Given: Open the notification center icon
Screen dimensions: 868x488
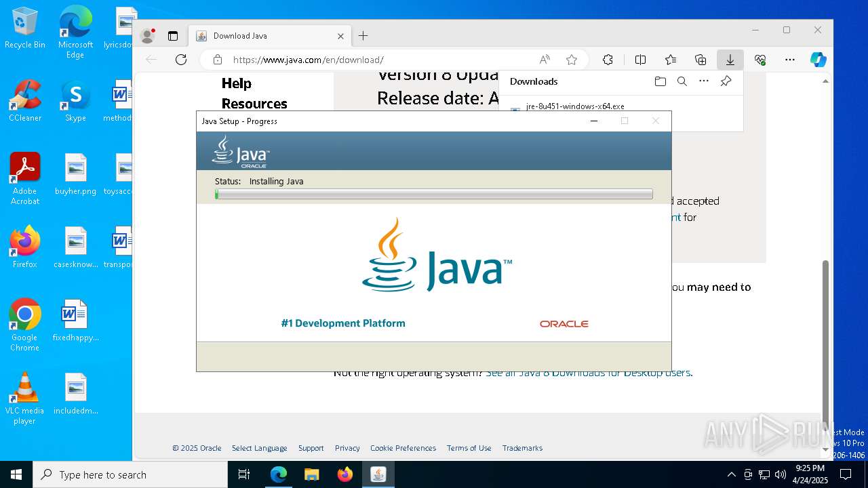Looking at the screenshot, I should [x=846, y=474].
